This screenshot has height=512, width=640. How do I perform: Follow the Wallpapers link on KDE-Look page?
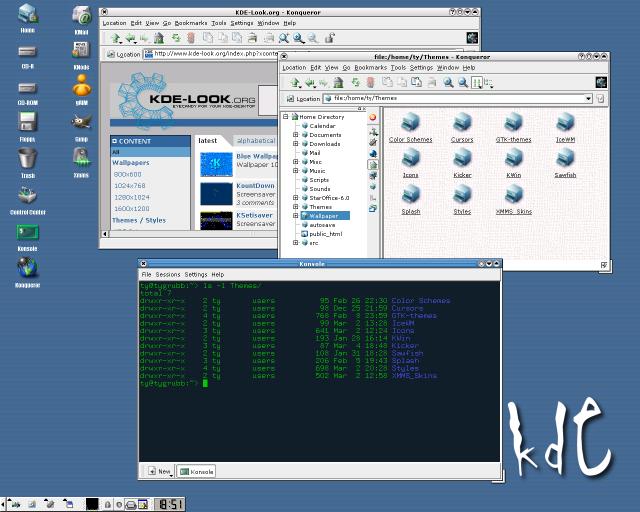(131, 163)
